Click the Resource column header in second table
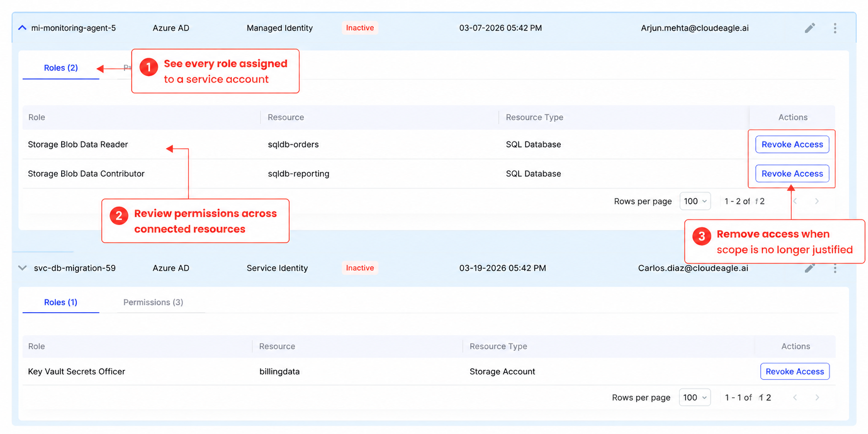 [277, 346]
